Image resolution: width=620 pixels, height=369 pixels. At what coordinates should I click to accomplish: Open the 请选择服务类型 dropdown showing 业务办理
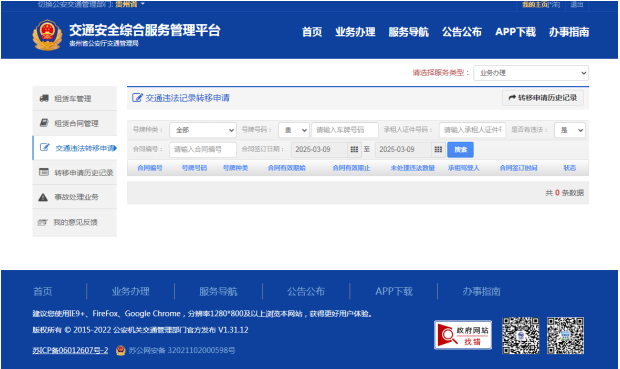pyautogui.click(x=531, y=73)
